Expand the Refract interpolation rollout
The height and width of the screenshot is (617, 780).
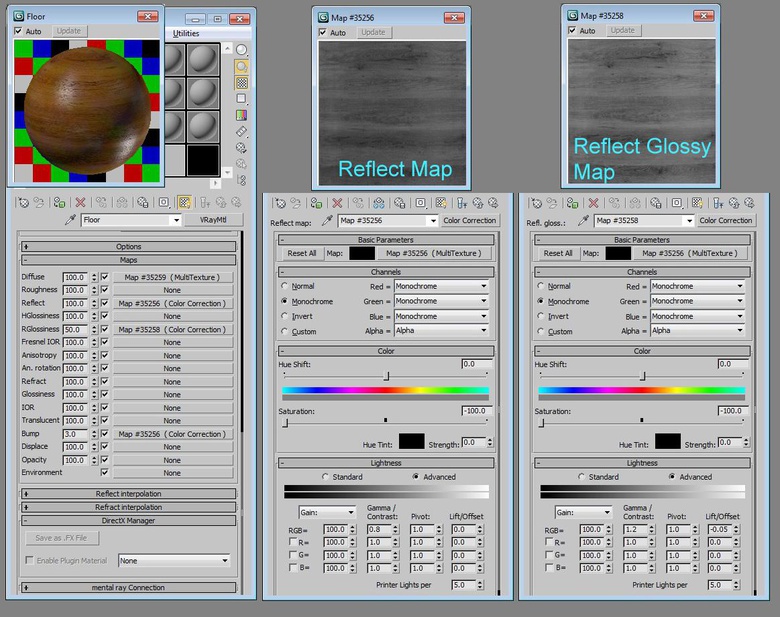128,507
